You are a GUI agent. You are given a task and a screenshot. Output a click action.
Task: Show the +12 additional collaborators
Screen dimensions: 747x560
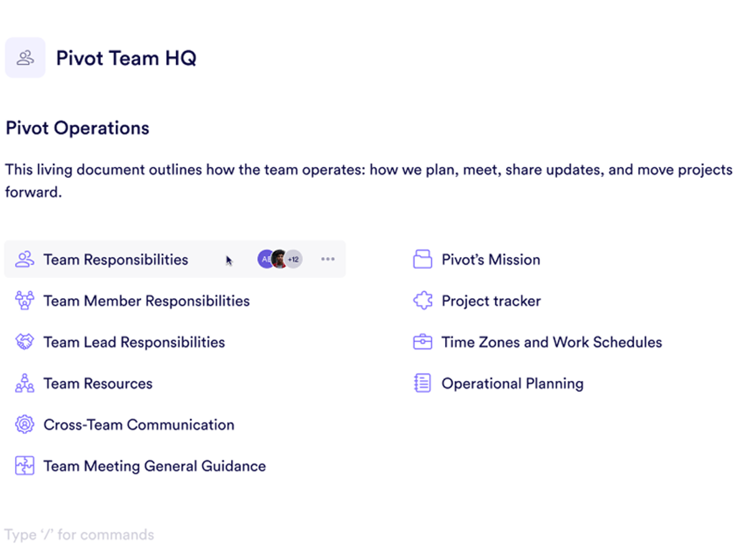click(294, 259)
